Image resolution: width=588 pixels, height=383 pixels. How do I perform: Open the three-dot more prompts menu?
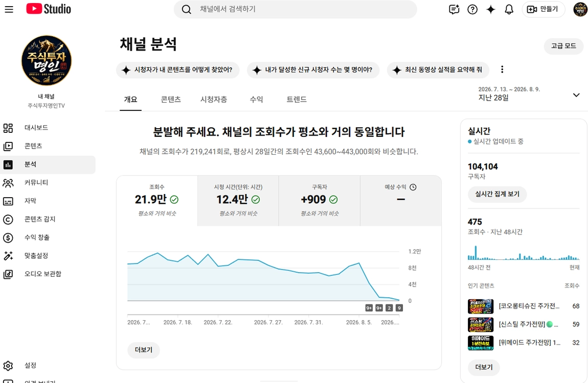point(502,69)
